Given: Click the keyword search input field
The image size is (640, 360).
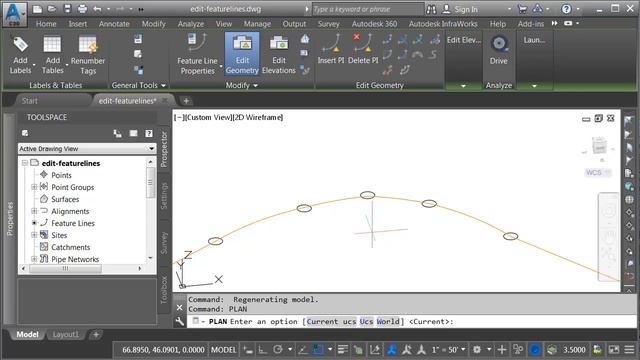Looking at the screenshot, I should pos(368,9).
